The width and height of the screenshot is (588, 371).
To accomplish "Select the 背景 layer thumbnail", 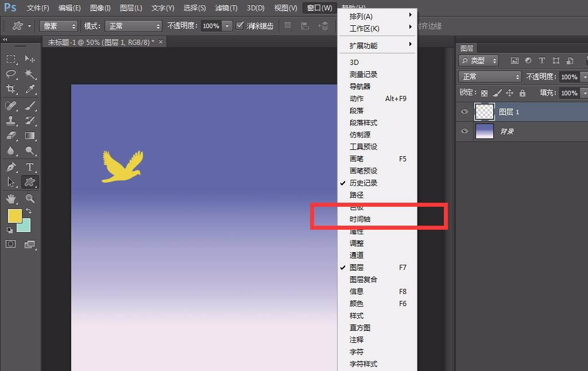I will tap(485, 132).
